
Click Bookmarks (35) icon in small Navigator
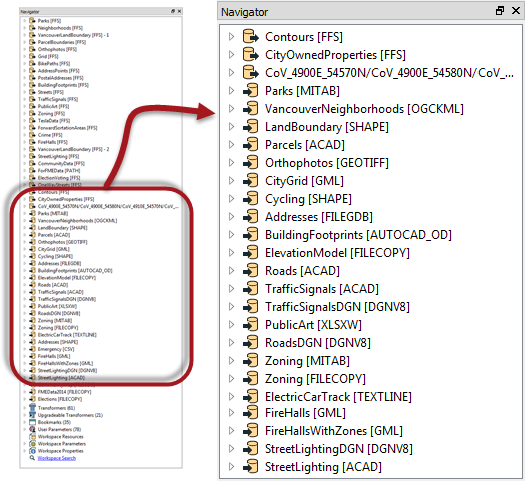coord(32,422)
